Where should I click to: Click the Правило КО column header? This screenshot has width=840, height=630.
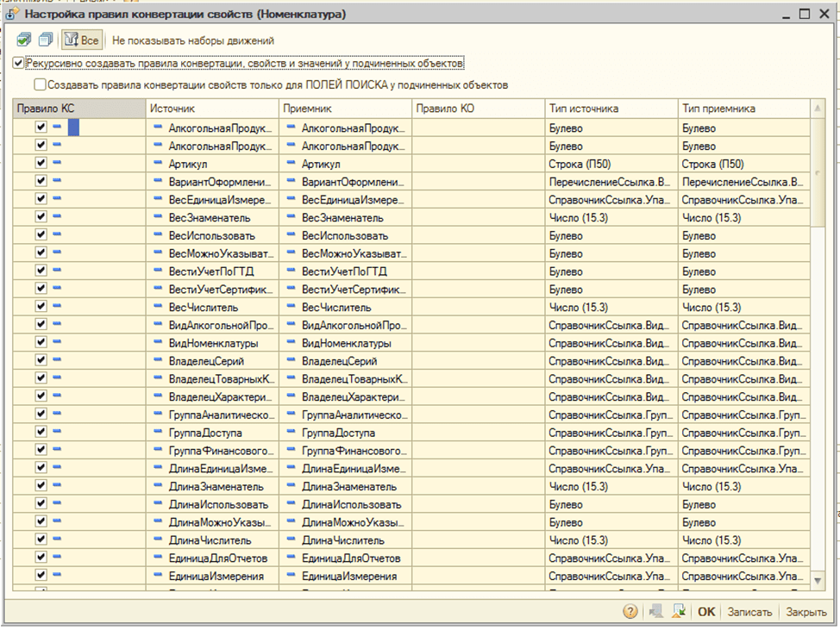[479, 109]
